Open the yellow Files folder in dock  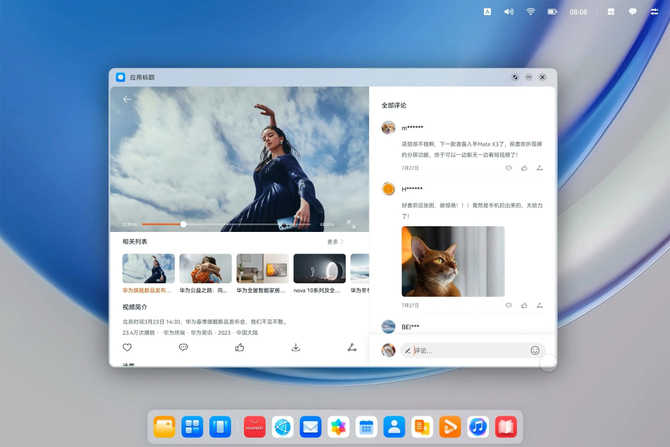pos(165,427)
